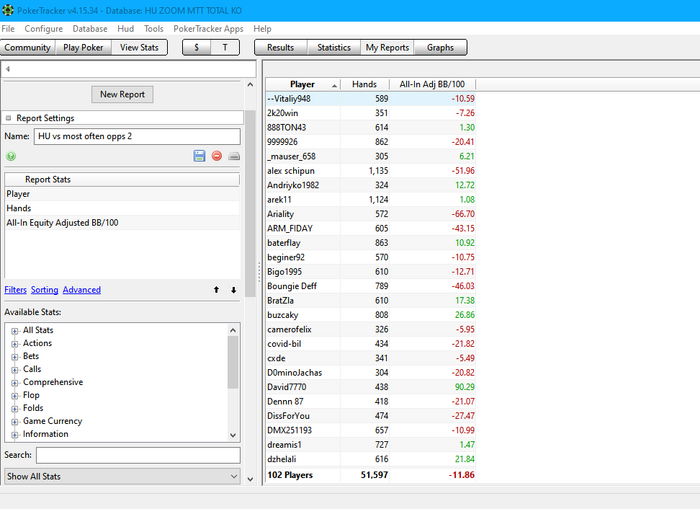Open the Hud menu
This screenshot has width=700, height=509.
click(x=125, y=29)
